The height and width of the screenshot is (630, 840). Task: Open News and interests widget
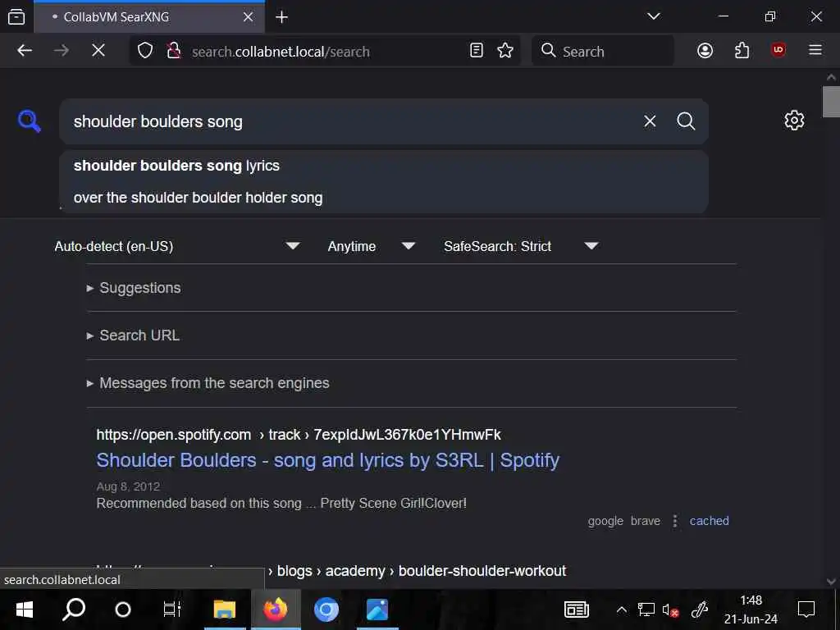pos(577,609)
